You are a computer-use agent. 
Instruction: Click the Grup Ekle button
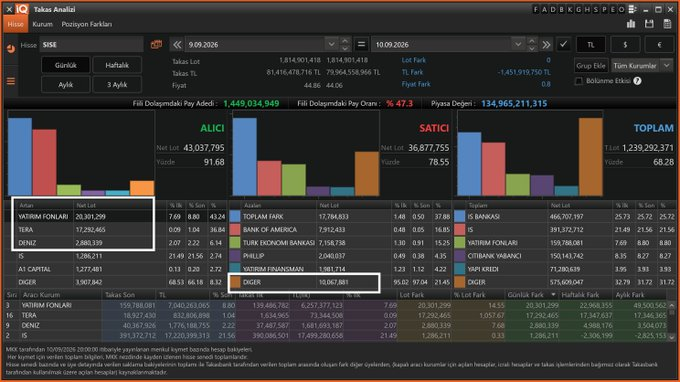pos(591,66)
